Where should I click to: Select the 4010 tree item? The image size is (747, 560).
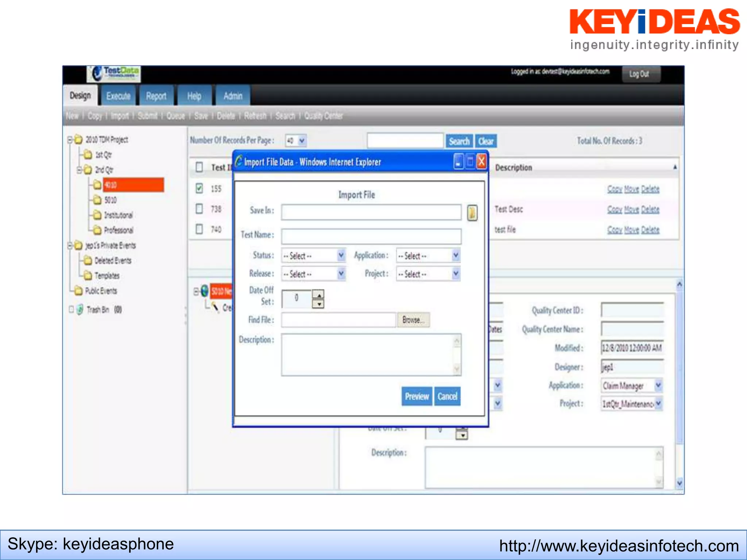[133, 185]
